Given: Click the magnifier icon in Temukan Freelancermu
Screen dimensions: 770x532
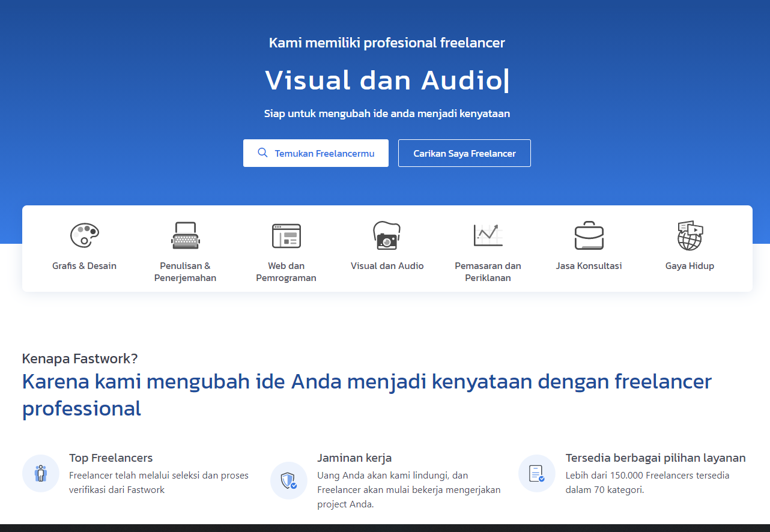Looking at the screenshot, I should (262, 153).
